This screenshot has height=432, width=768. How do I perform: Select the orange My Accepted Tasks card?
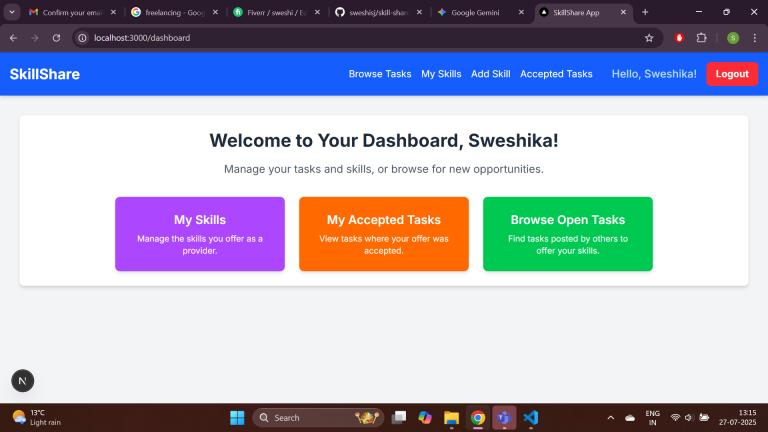[383, 233]
